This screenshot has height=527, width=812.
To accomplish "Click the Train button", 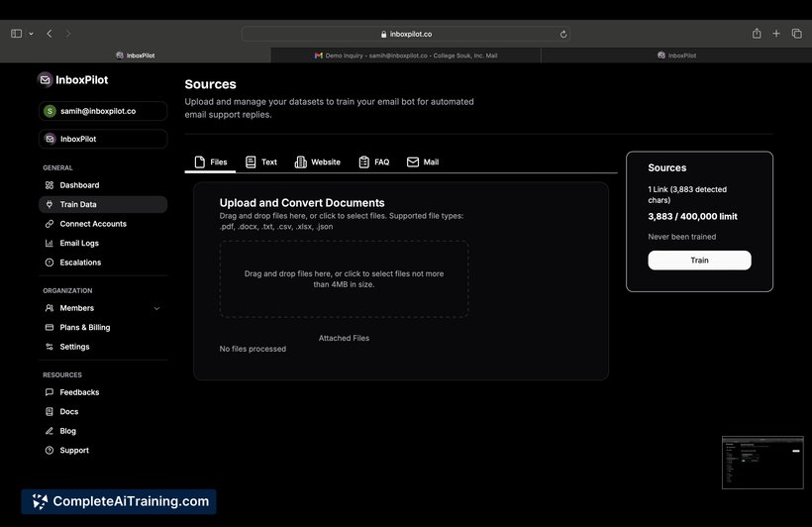I will point(699,261).
